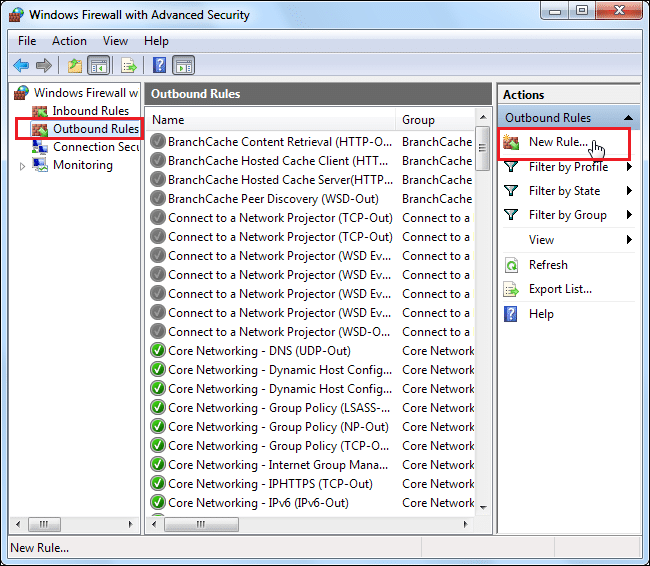Click the Outbound Rules tree icon
The height and width of the screenshot is (566, 650).
pyautogui.click(x=40, y=129)
